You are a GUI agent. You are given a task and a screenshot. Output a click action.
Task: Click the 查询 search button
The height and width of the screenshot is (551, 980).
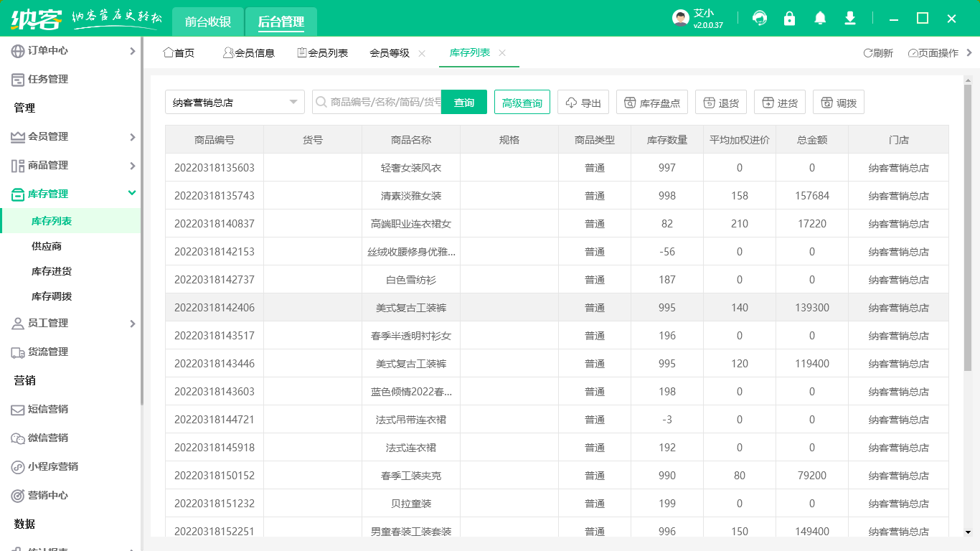(464, 102)
